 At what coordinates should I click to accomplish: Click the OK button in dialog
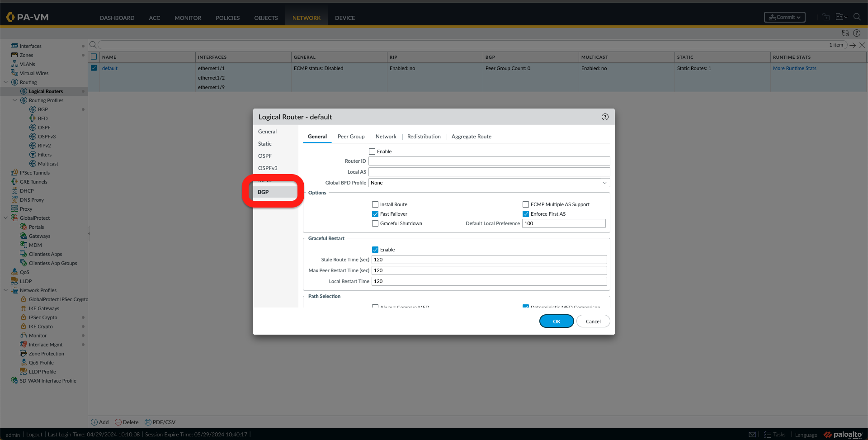557,322
